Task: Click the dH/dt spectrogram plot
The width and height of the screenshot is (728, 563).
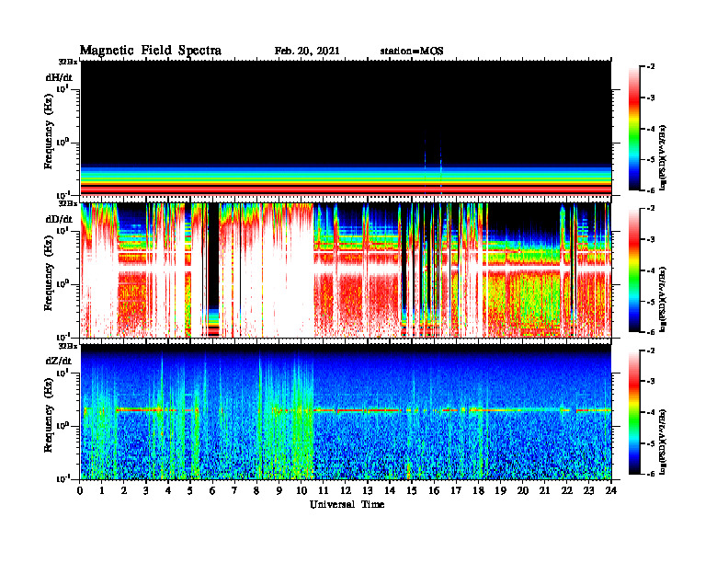Action: tap(346, 128)
